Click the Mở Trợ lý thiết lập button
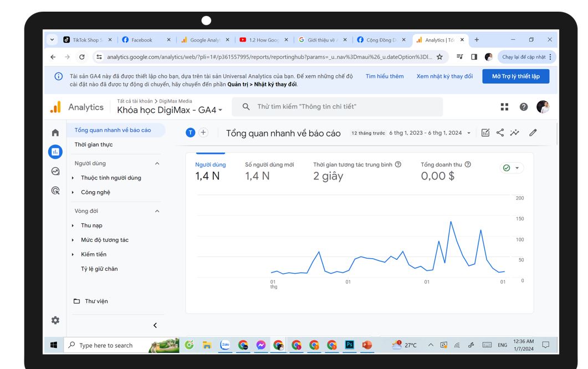 coord(515,76)
